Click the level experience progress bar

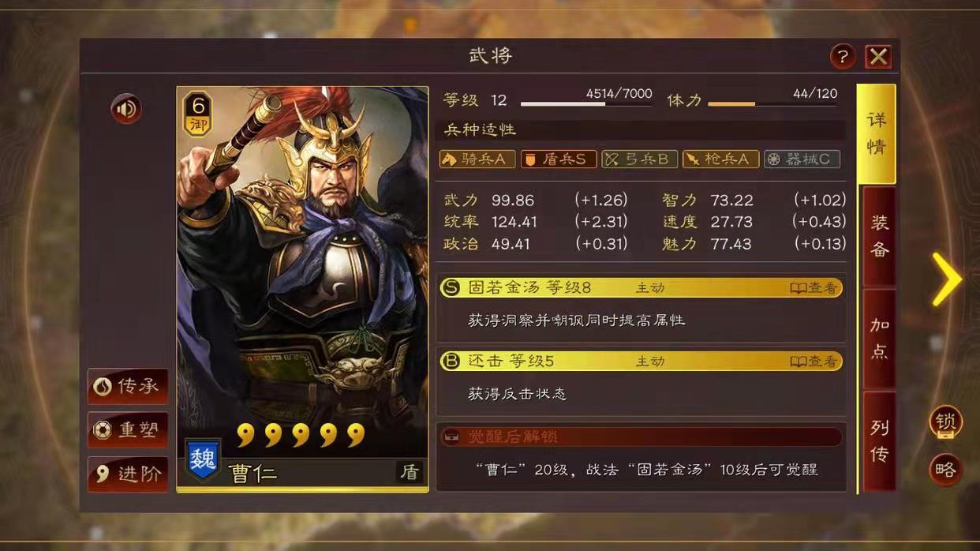tap(586, 103)
